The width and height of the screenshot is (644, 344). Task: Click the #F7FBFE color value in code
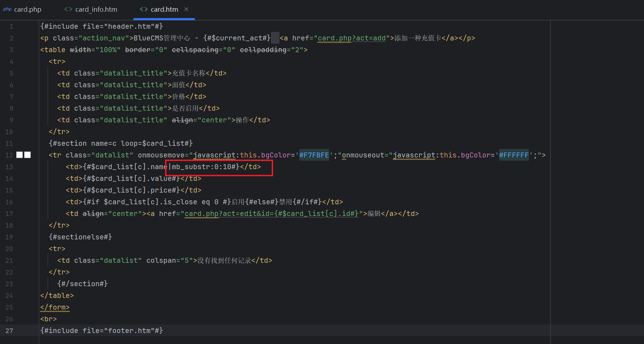314,155
